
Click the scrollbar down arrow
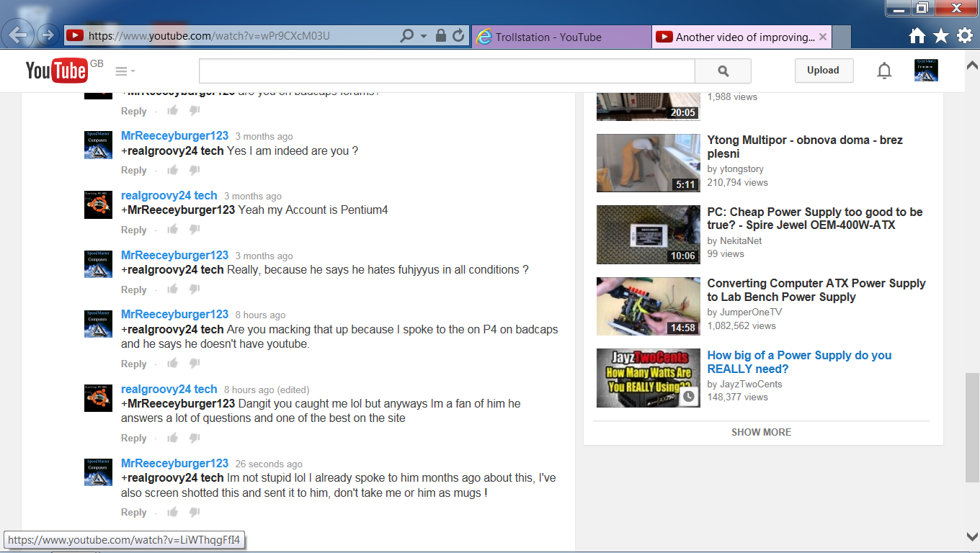click(x=972, y=536)
